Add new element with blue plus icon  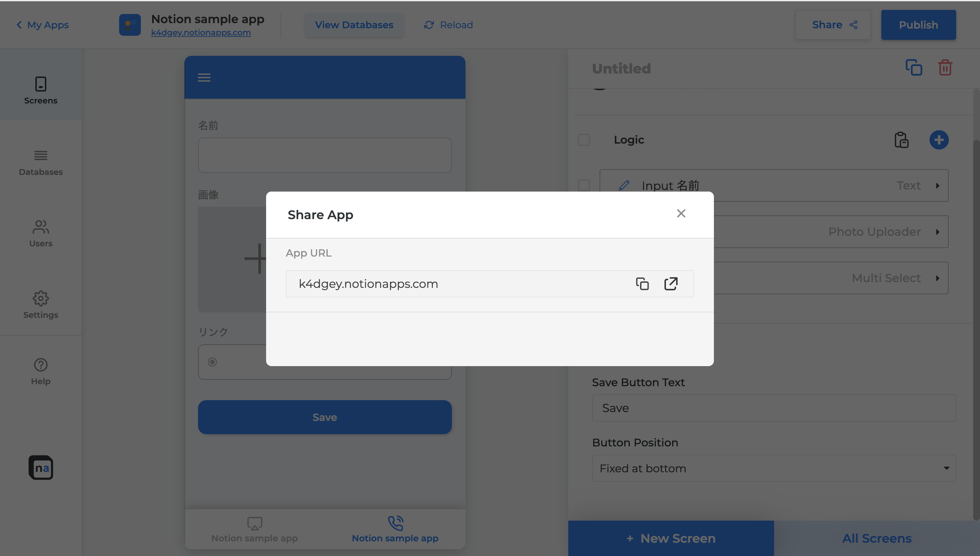tap(938, 140)
